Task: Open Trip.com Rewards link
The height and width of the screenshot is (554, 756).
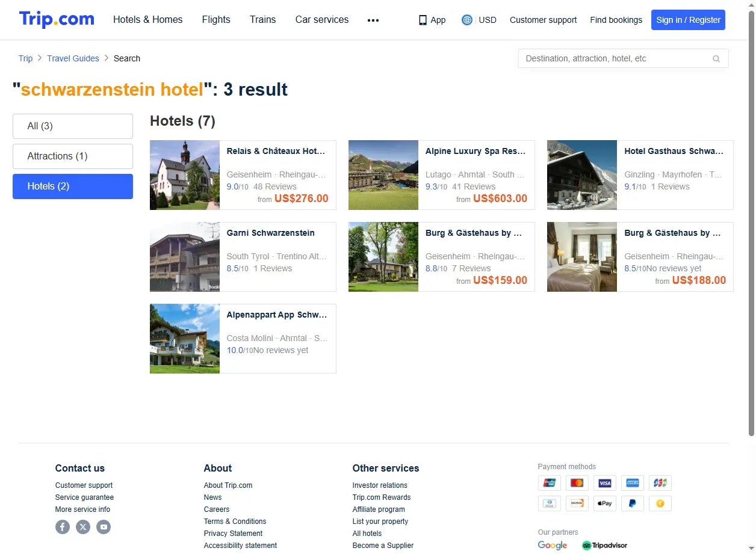Action: click(x=382, y=497)
